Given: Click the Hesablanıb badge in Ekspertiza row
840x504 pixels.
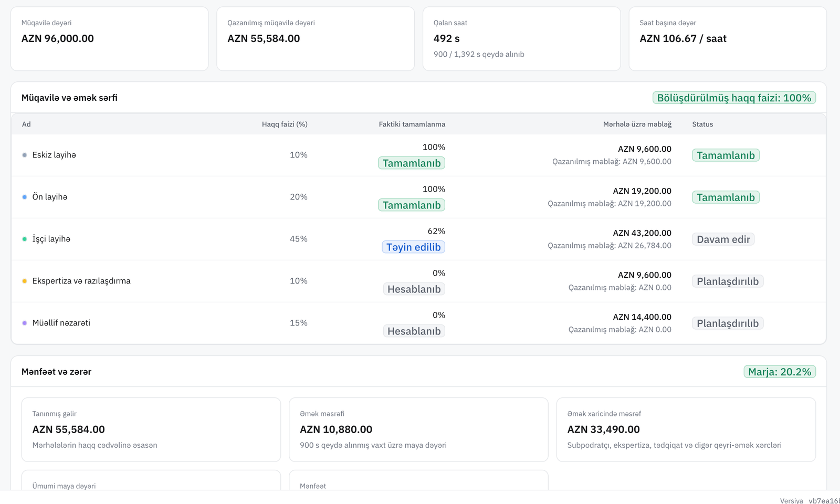Looking at the screenshot, I should (414, 289).
